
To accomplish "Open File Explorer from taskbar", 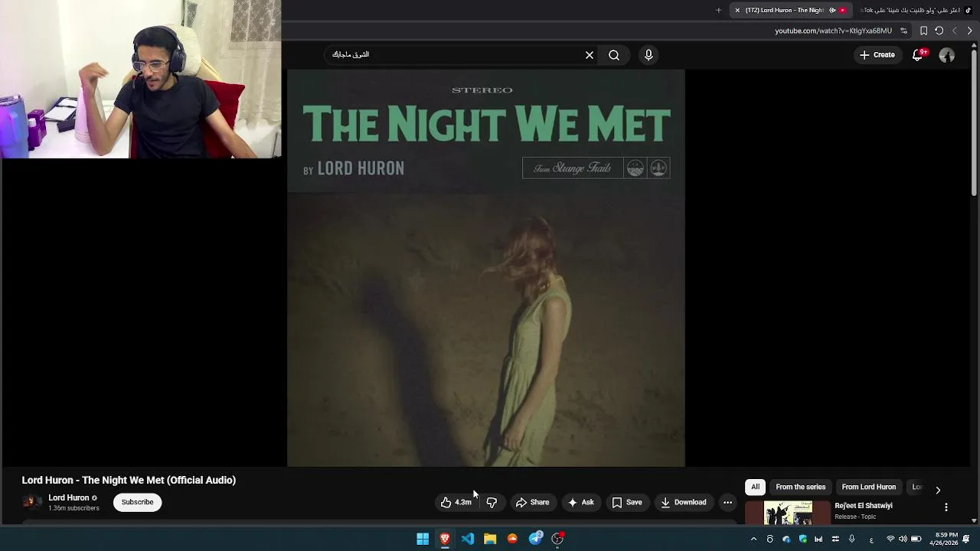I will (x=490, y=539).
